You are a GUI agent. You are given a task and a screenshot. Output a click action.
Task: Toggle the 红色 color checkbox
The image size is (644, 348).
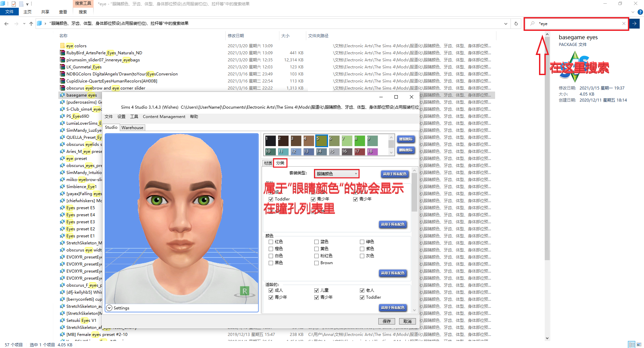point(271,242)
